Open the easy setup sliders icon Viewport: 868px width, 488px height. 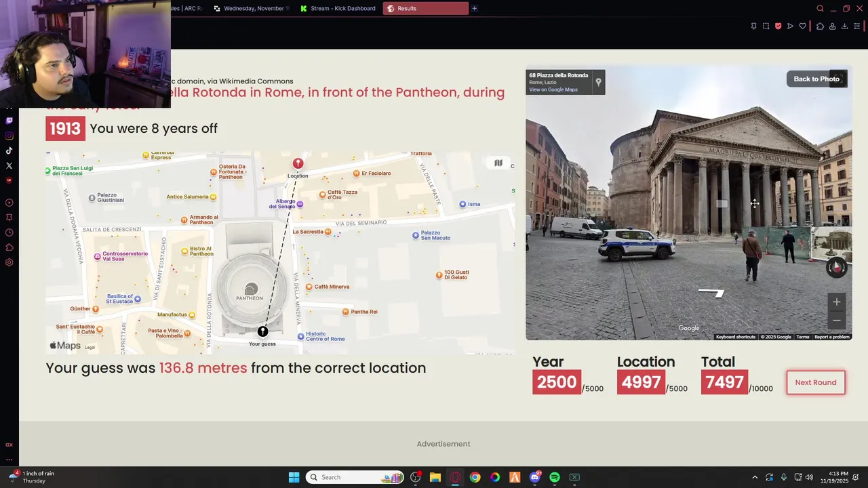pyautogui.click(x=856, y=26)
